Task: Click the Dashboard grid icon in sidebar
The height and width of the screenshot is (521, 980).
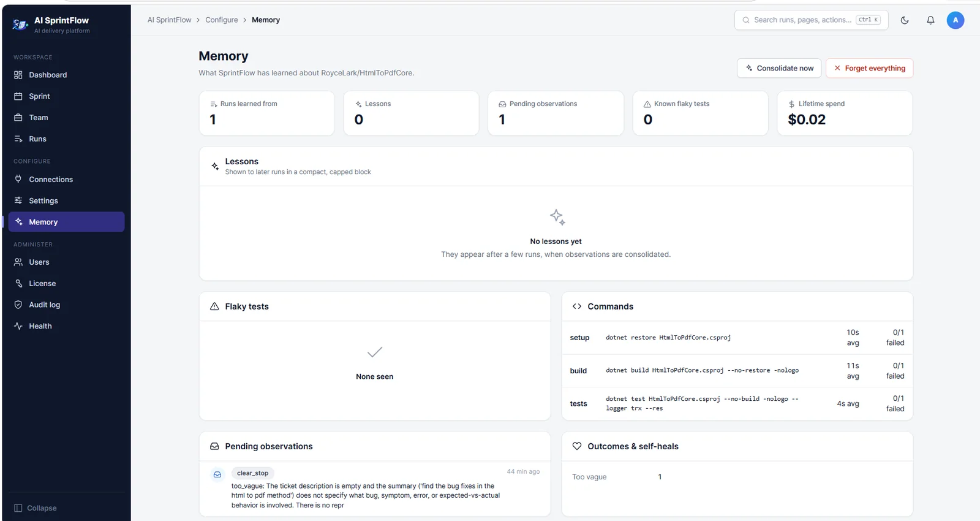Action: click(18, 75)
